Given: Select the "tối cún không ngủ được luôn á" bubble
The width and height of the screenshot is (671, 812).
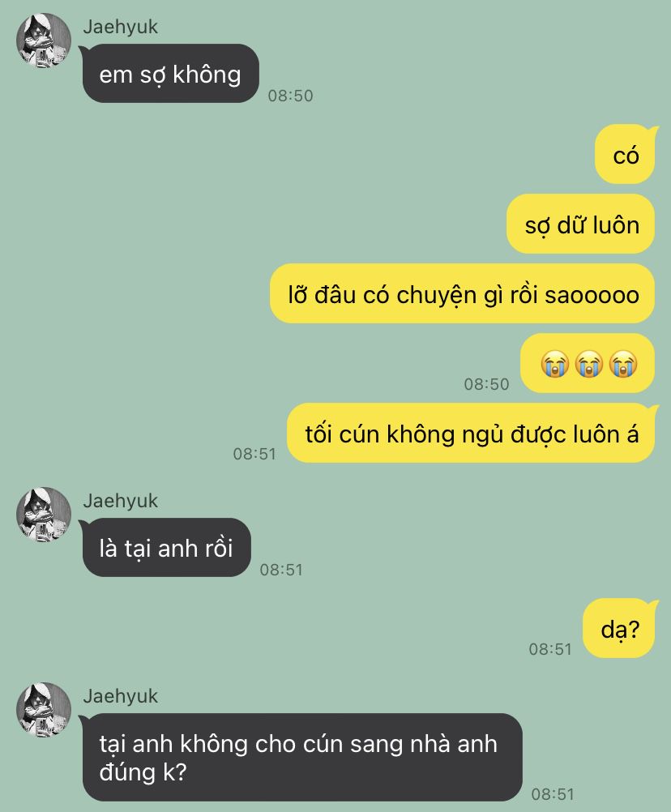Looking at the screenshot, I should pyautogui.click(x=472, y=433).
